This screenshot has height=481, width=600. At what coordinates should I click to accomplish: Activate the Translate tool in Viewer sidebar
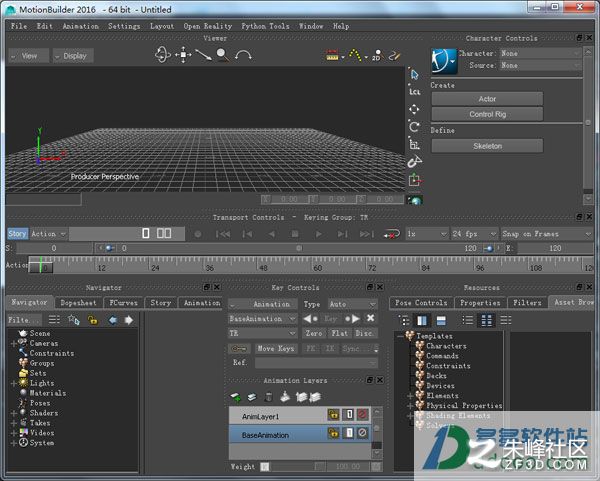pos(414,109)
